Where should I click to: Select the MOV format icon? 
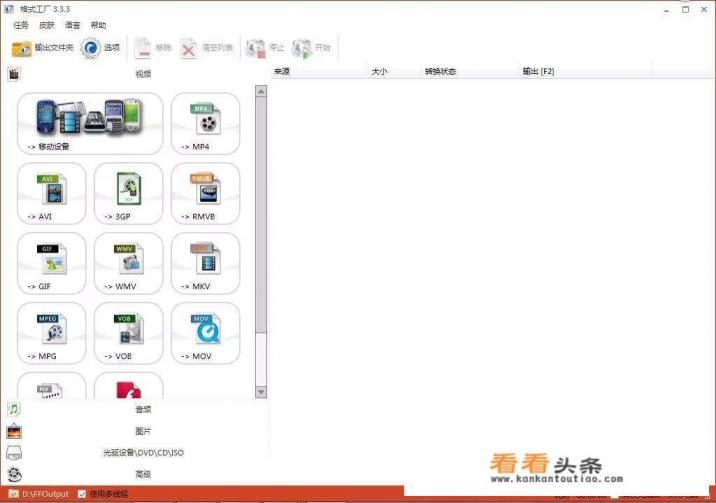point(205,332)
